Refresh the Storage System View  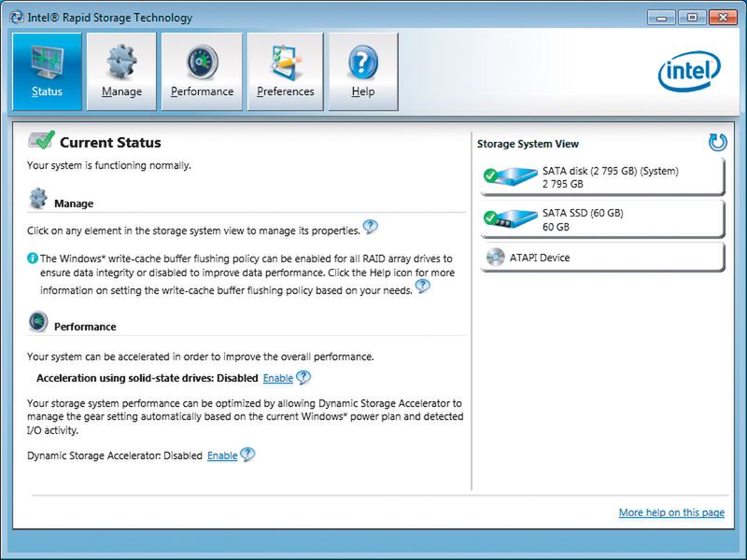[717, 142]
